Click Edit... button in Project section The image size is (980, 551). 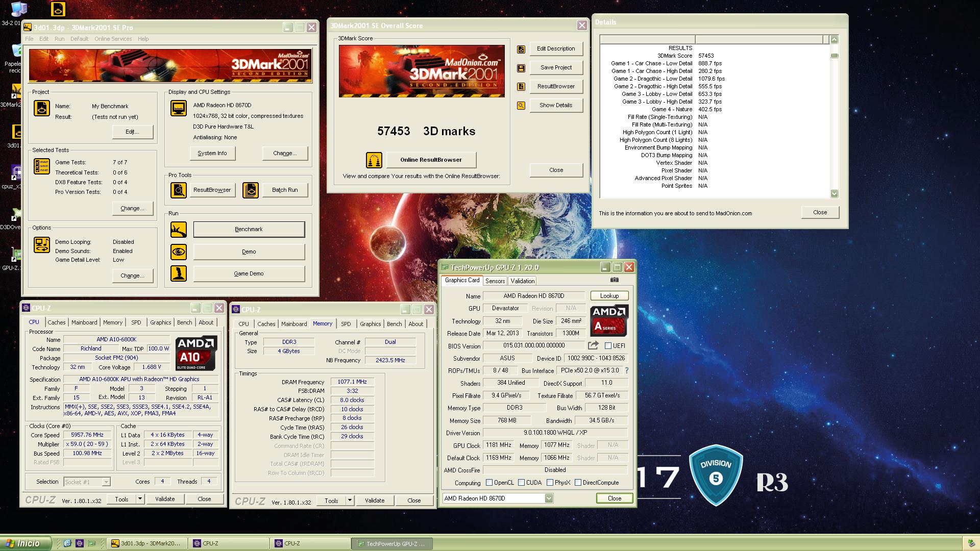[x=133, y=132]
